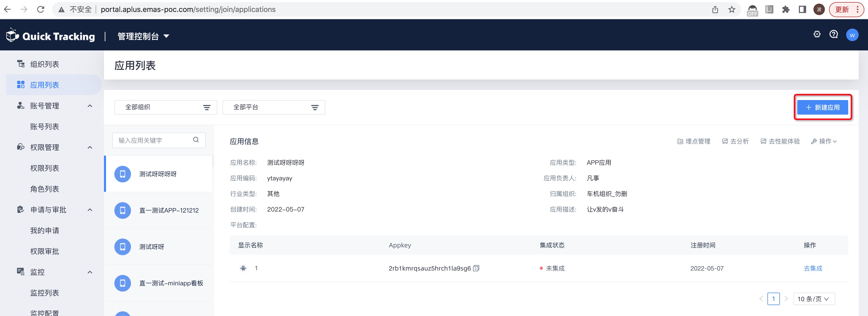
Task: Focus the browser address bar URL
Action: click(x=188, y=9)
